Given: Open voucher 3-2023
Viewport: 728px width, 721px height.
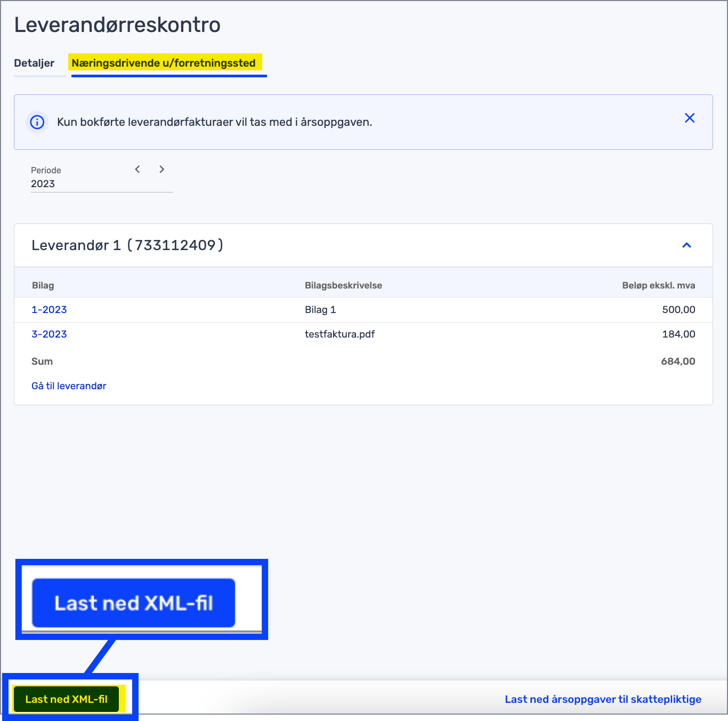Looking at the screenshot, I should (x=49, y=334).
